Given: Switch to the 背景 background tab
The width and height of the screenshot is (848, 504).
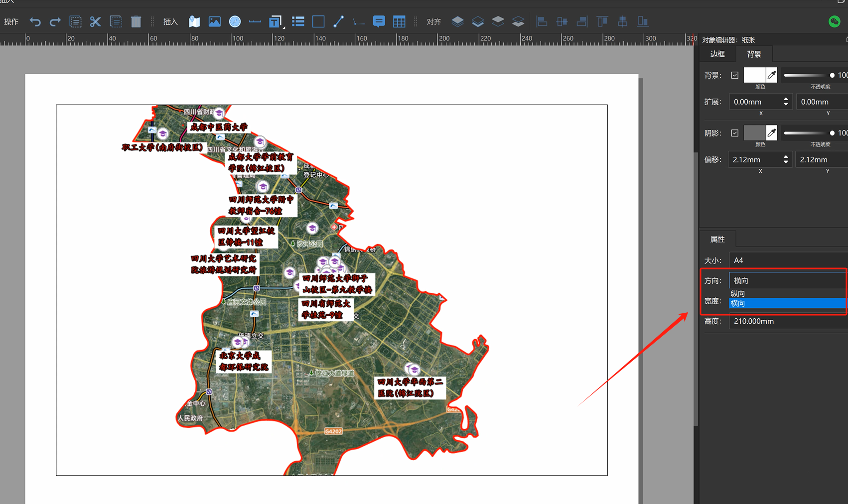Looking at the screenshot, I should [x=754, y=54].
